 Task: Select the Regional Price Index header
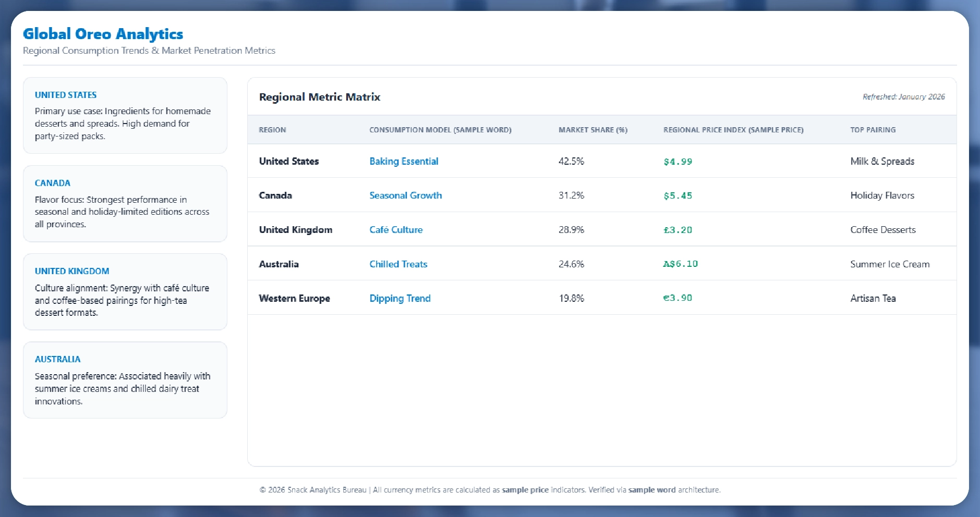point(733,130)
